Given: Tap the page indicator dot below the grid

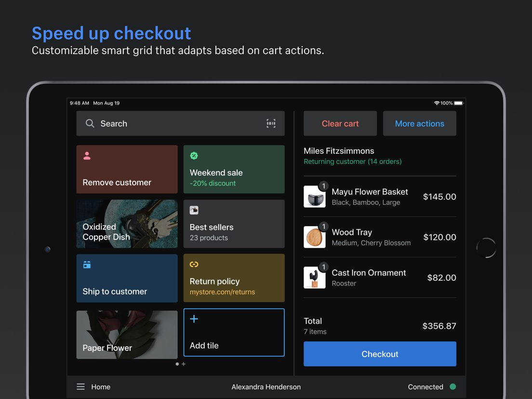Looking at the screenshot, I should pos(177,364).
